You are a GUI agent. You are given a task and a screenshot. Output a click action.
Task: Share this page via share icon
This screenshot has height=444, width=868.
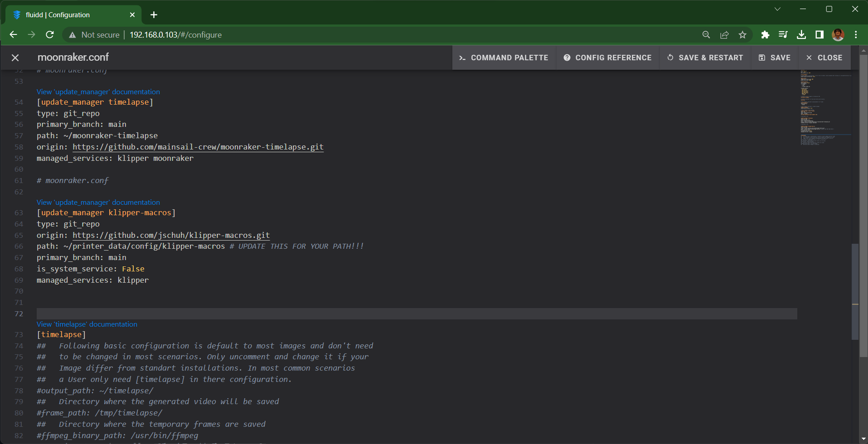click(724, 35)
